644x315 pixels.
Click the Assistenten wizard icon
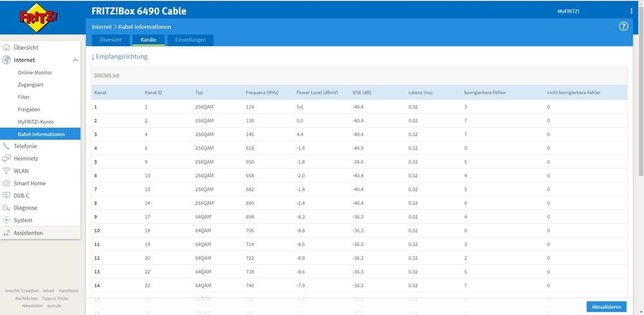pos(6,233)
